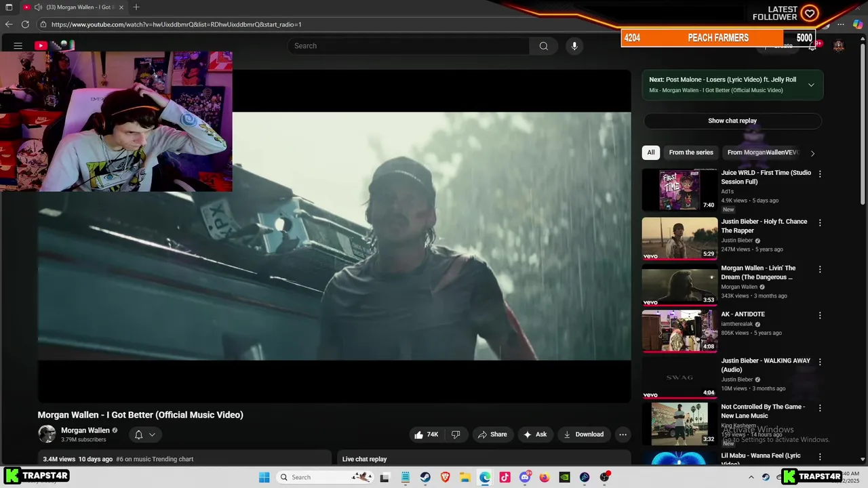Open Justin Bieber Holy thumbnail
This screenshot has height=488, width=868.
pyautogui.click(x=679, y=238)
